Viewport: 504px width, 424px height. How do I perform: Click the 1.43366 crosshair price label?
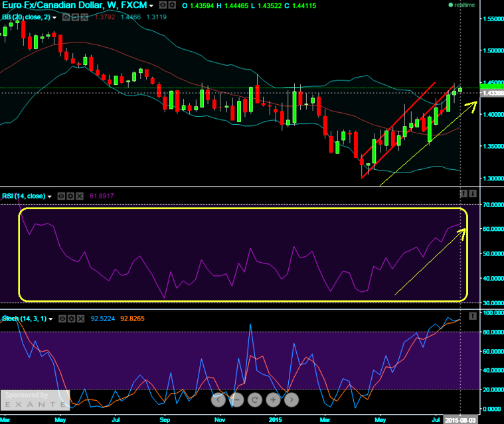pyautogui.click(x=492, y=93)
